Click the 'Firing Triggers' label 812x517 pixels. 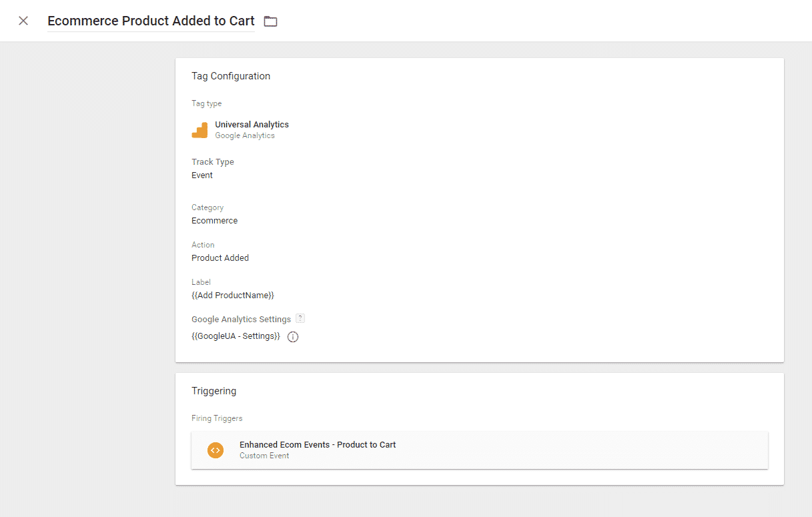tap(217, 418)
